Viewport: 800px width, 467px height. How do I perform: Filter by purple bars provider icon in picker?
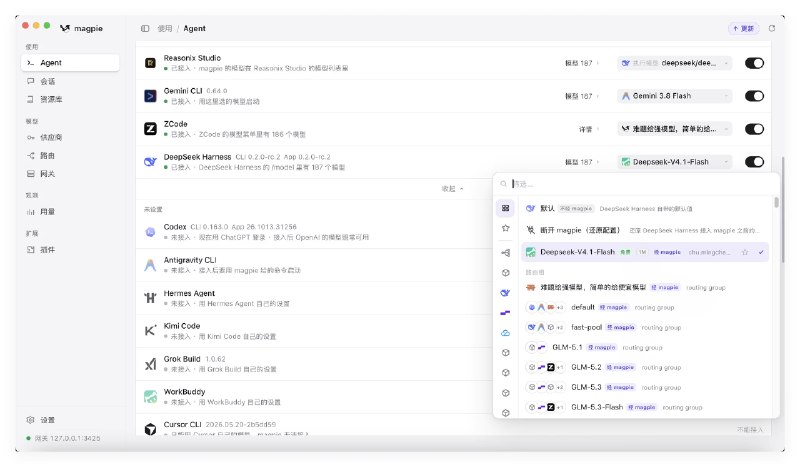tap(505, 312)
